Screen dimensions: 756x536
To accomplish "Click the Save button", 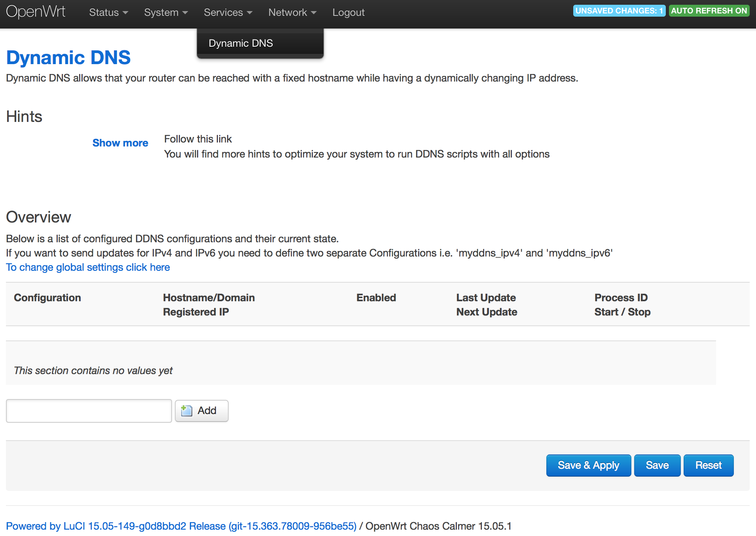I will tap(657, 466).
